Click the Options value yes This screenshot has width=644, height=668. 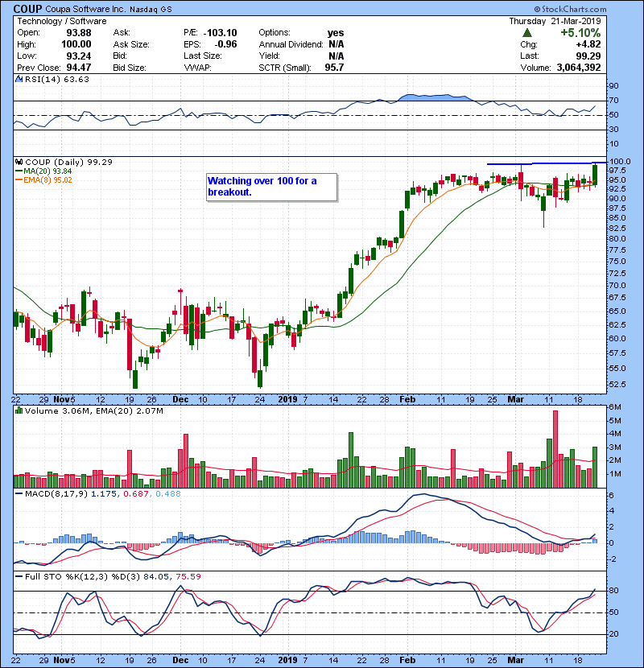tap(336, 33)
